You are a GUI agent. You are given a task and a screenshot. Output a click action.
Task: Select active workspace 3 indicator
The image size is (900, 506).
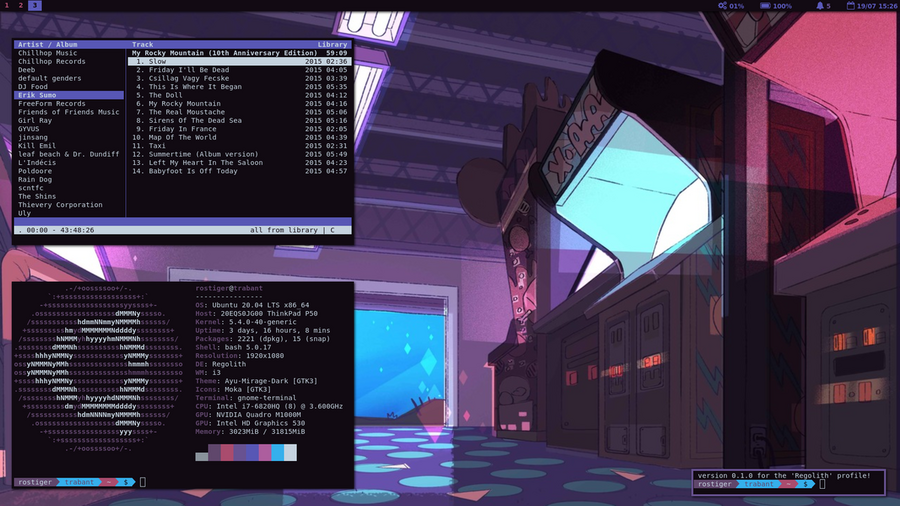(x=35, y=6)
